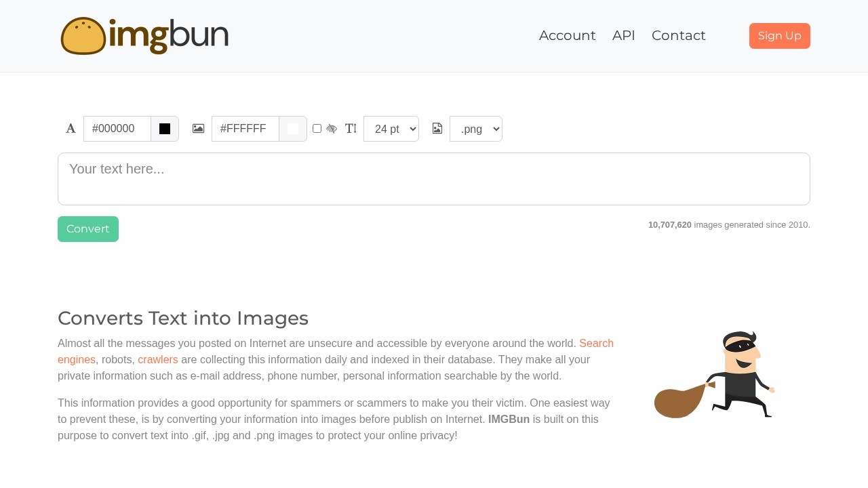Click the running thief illustration
Screen dimensions: 868x488
(714, 375)
